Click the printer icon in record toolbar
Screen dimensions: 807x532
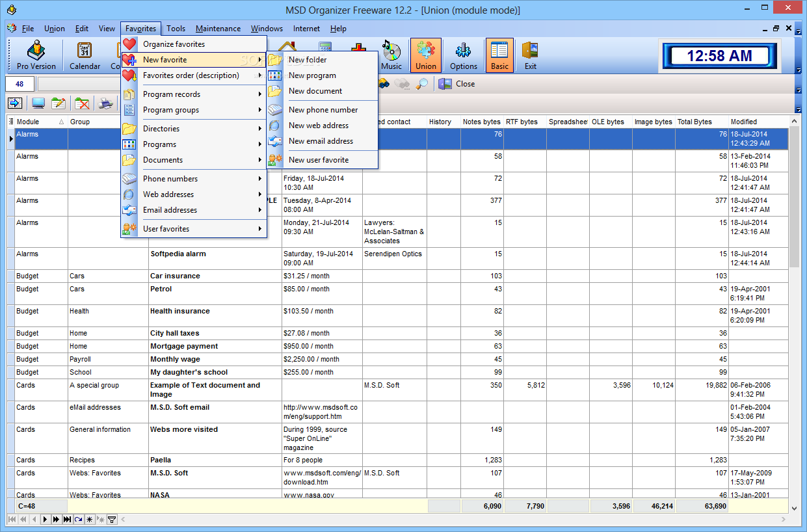click(105, 103)
